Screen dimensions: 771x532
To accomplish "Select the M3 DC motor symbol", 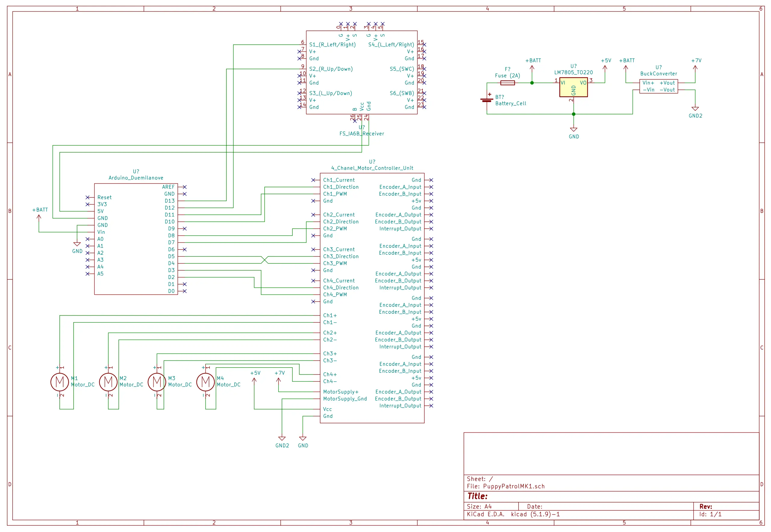I will pyautogui.click(x=157, y=382).
